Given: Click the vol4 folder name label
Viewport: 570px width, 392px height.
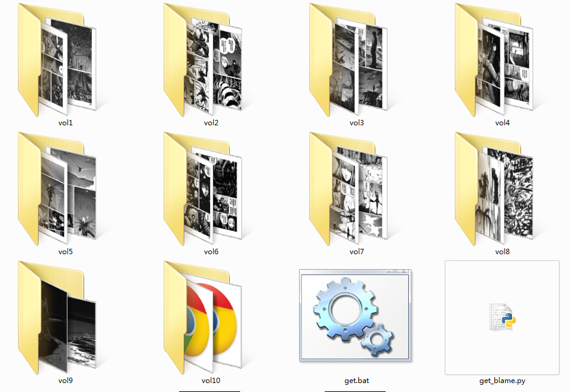Looking at the screenshot, I should pyautogui.click(x=503, y=123).
